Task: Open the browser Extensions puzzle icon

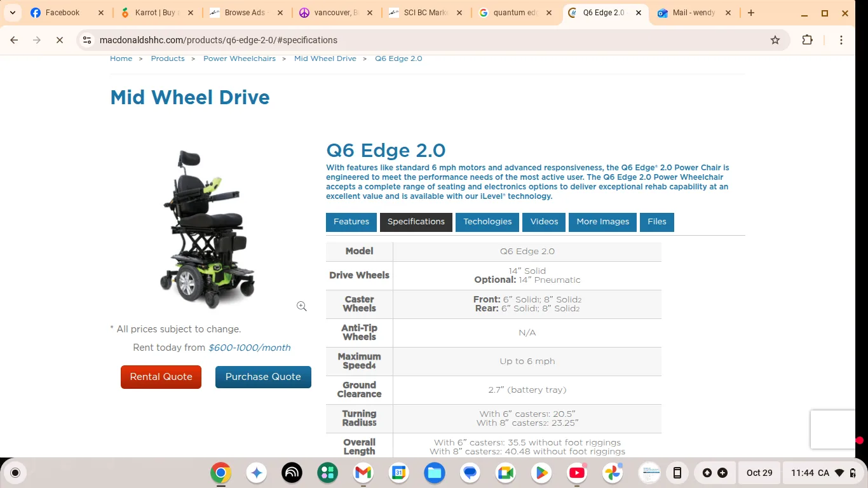Action: [807, 39]
